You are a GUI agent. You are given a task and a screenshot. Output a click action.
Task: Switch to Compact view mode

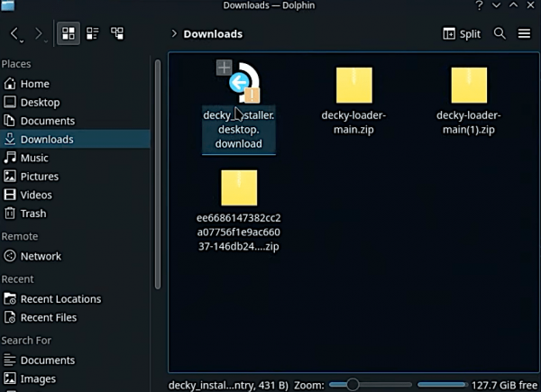click(93, 33)
